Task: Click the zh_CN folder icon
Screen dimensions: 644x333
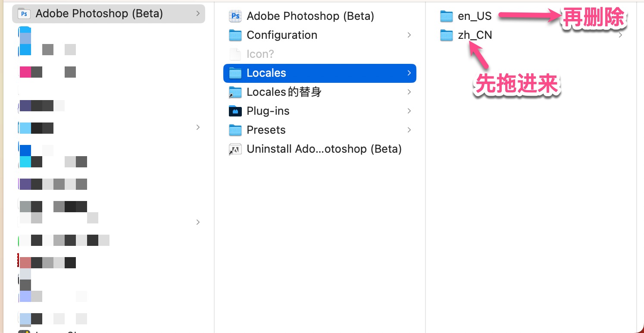Action: pos(447,35)
